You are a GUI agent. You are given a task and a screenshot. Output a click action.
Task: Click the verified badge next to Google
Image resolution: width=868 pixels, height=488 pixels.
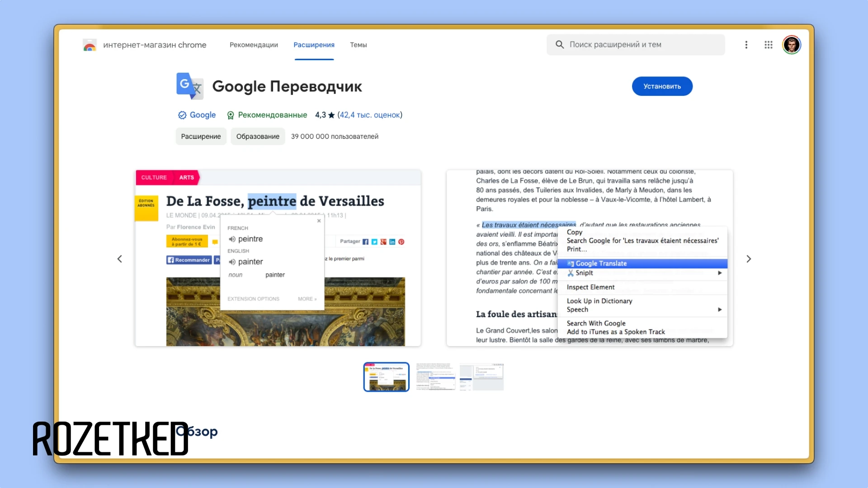(x=182, y=115)
